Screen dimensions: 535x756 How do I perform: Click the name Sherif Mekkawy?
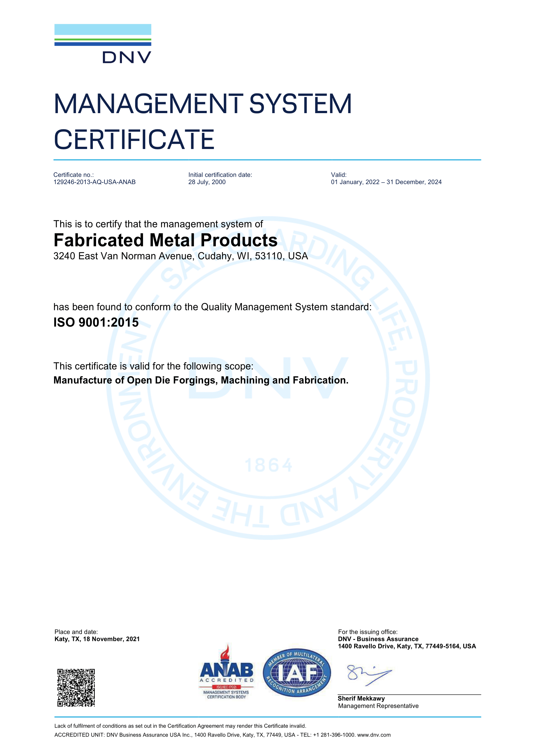tap(361, 698)
